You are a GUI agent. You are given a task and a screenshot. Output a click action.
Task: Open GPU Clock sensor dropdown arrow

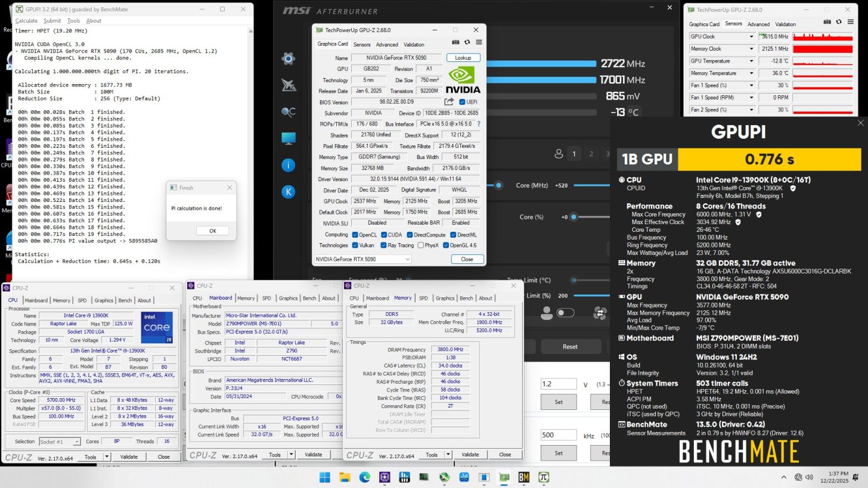751,36
